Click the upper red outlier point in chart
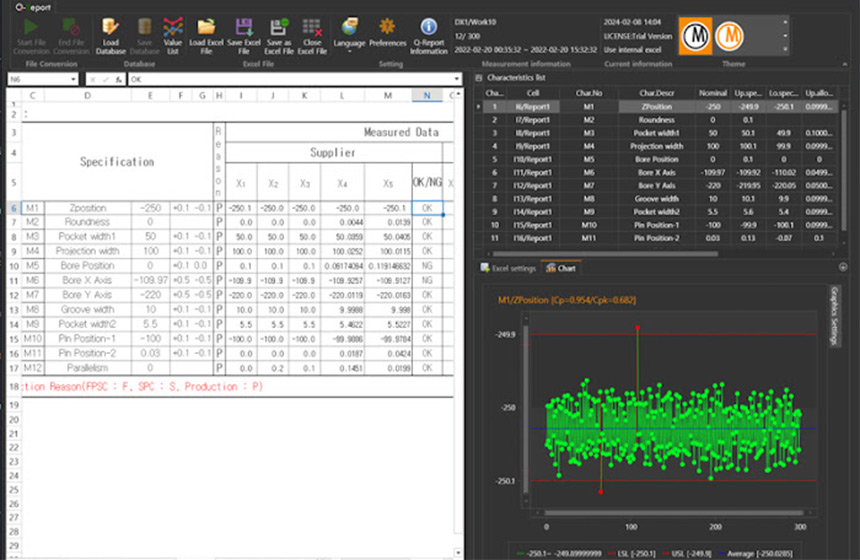860x560 pixels. (637, 327)
